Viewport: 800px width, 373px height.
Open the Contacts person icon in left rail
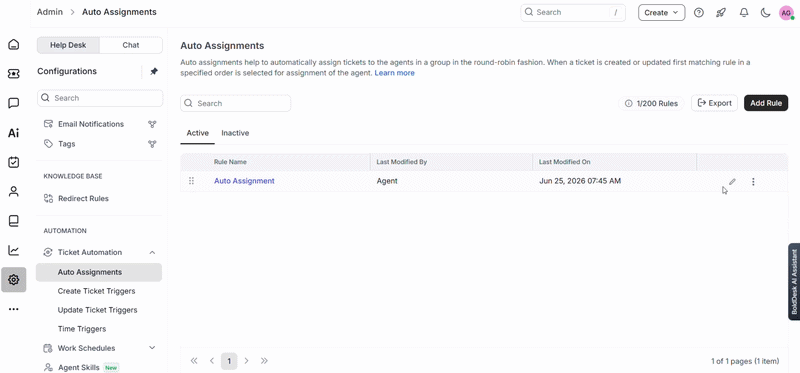(x=14, y=192)
